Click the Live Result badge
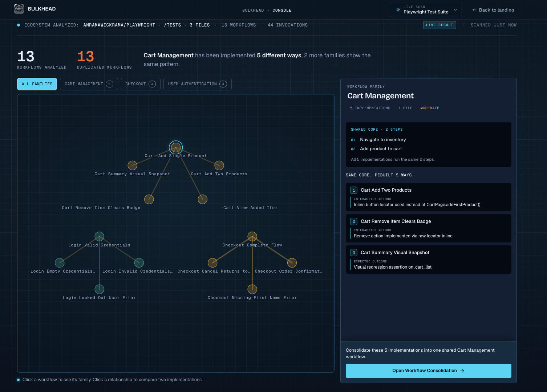547x392 pixels. (x=439, y=25)
